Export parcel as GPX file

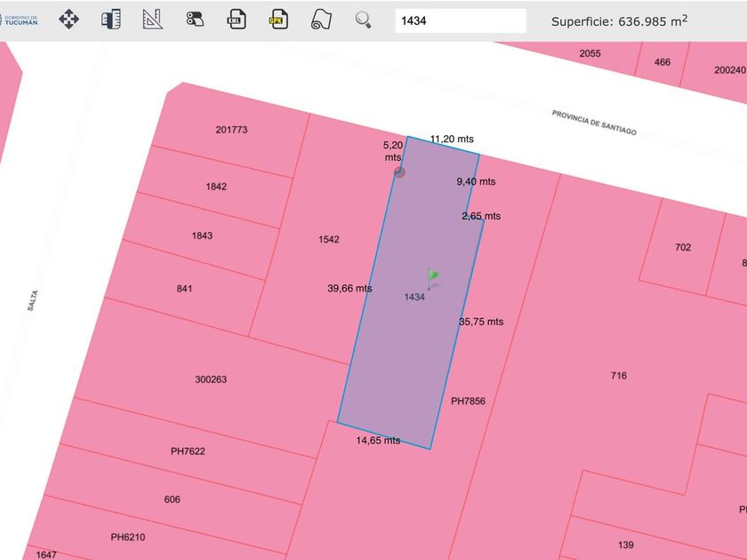pos(278,20)
